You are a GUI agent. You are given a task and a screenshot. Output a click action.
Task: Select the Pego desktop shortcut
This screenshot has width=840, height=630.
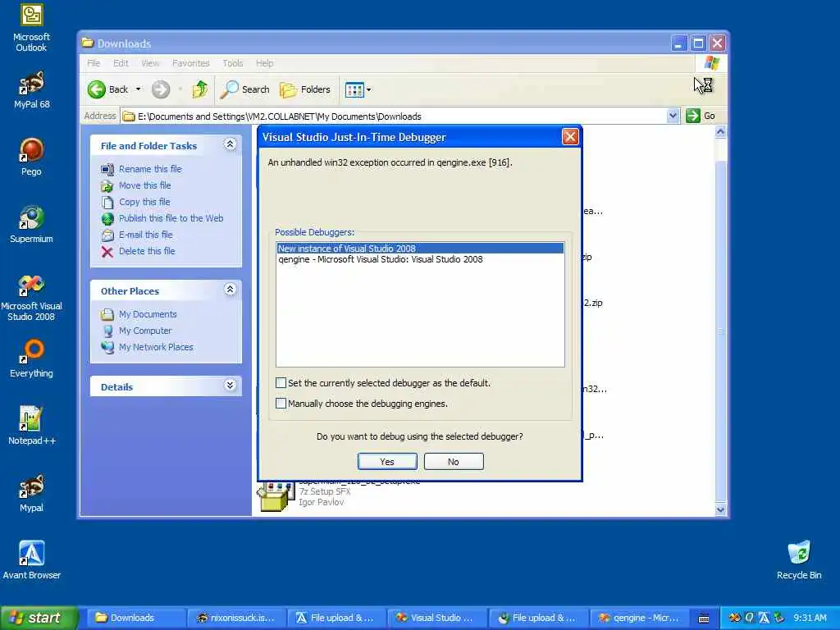31,157
